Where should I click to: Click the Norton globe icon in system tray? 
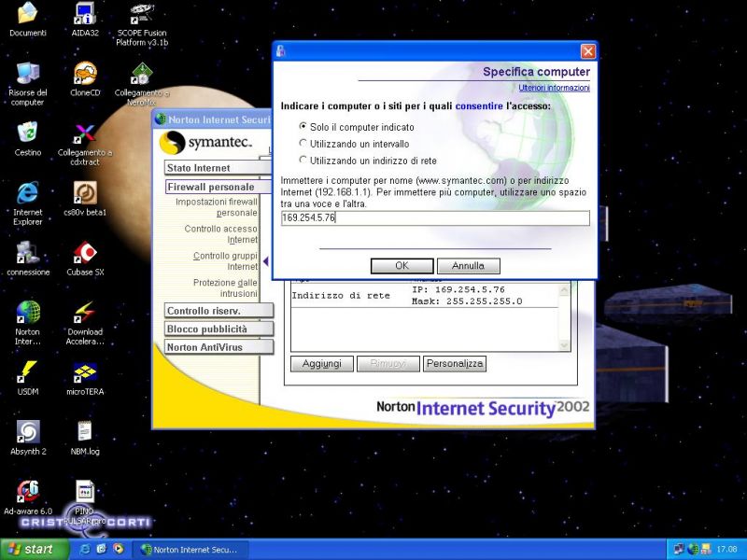pos(693,549)
